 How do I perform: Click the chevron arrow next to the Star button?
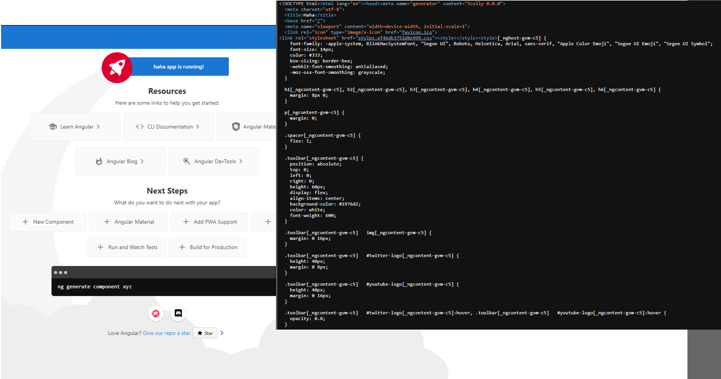[222, 333]
